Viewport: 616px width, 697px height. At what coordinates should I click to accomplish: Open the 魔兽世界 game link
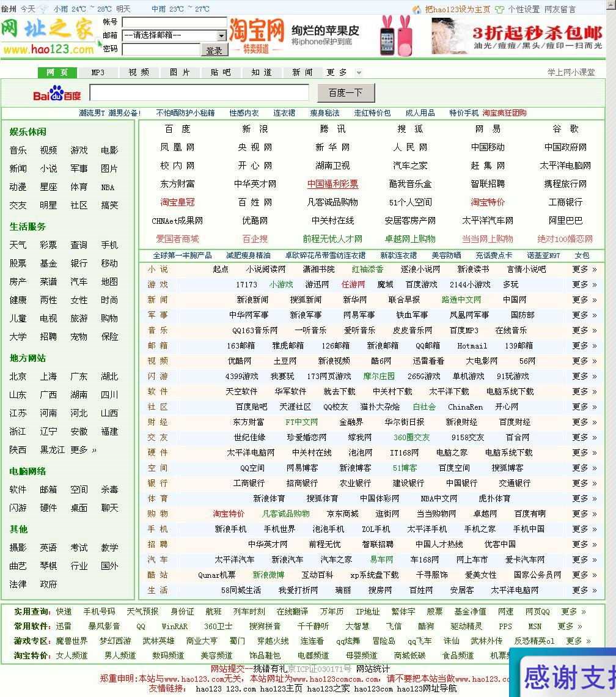71,641
